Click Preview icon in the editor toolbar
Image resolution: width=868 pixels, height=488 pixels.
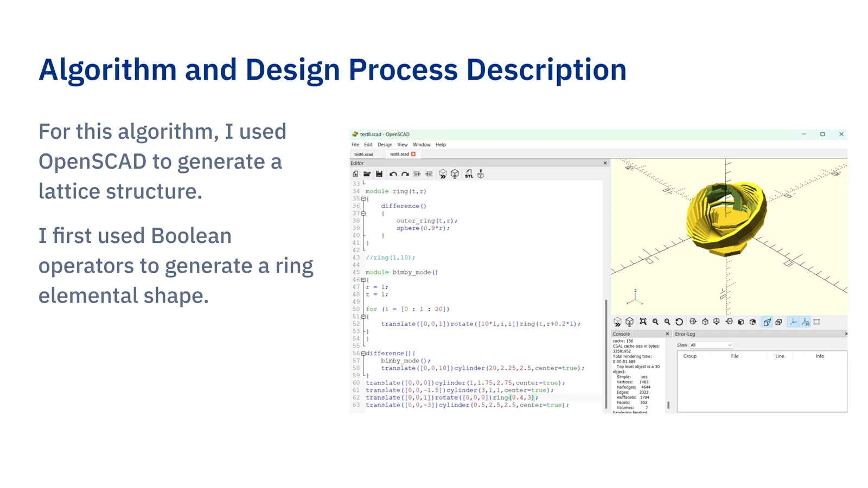(443, 174)
